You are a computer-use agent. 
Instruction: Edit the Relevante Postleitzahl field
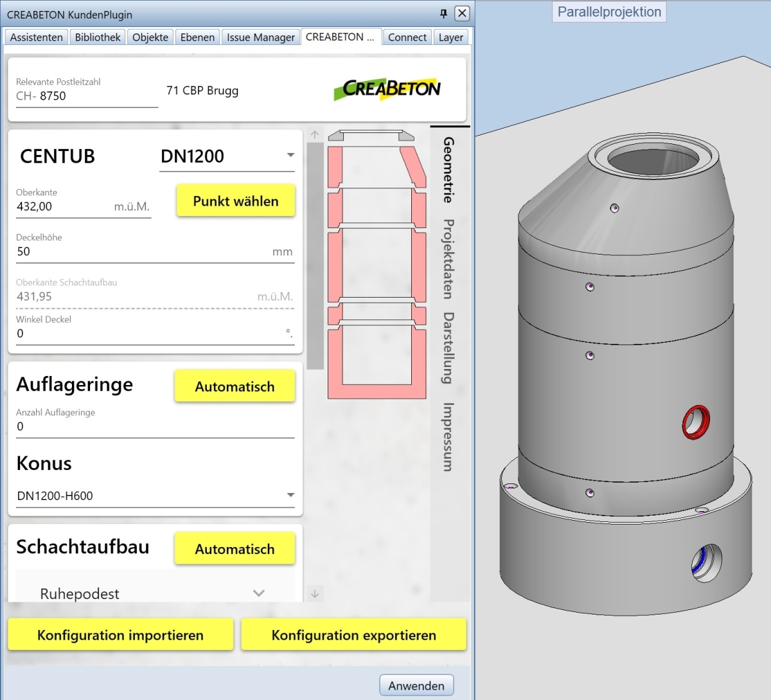point(87,96)
